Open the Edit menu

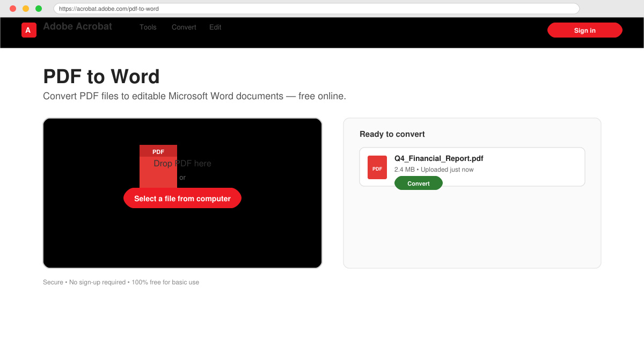(215, 27)
